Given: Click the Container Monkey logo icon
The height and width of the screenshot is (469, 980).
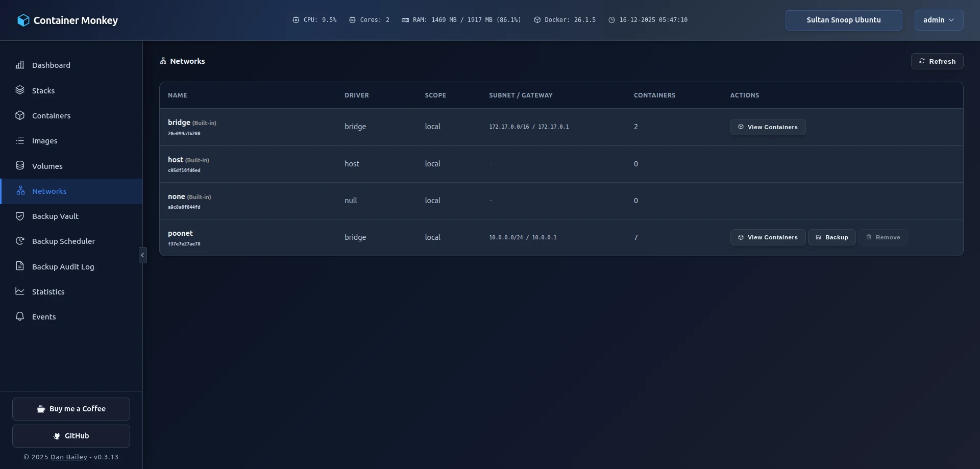Looking at the screenshot, I should [23, 20].
